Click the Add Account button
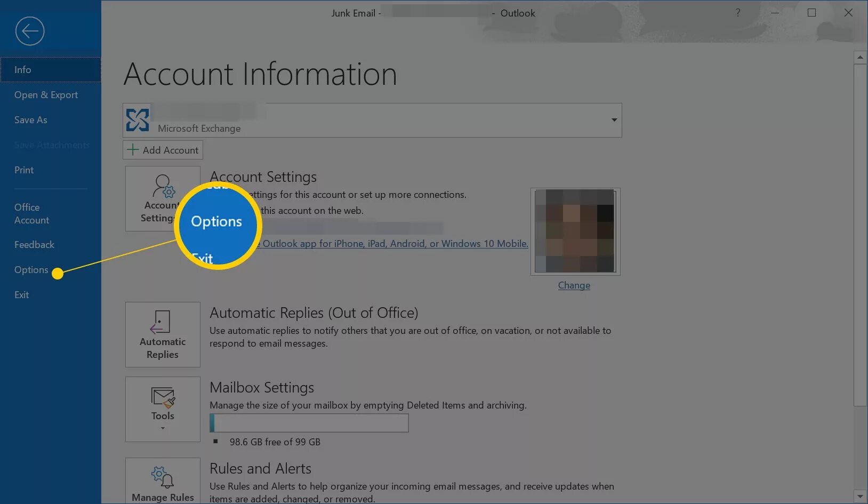868x504 pixels. click(163, 150)
